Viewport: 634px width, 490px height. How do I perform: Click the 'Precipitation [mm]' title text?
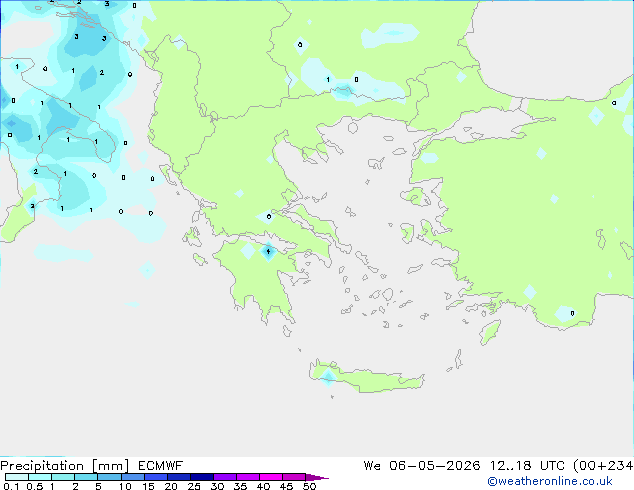click(65, 466)
